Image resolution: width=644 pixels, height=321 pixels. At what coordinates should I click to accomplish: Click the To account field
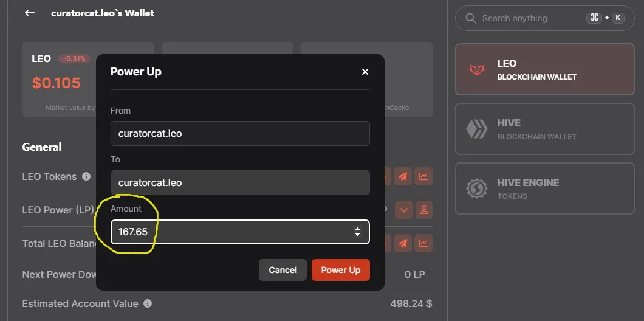click(x=240, y=182)
